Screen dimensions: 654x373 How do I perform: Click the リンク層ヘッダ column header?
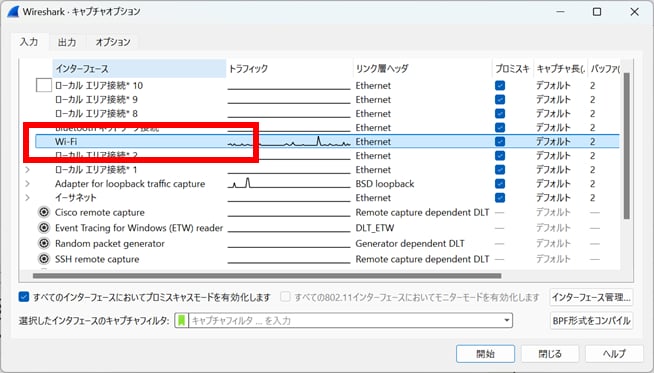tap(422, 68)
